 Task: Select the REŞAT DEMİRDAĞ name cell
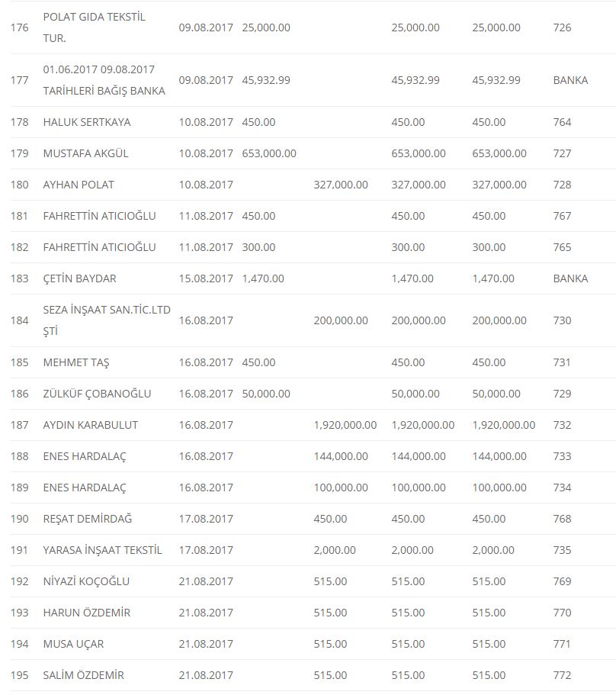click(x=88, y=519)
